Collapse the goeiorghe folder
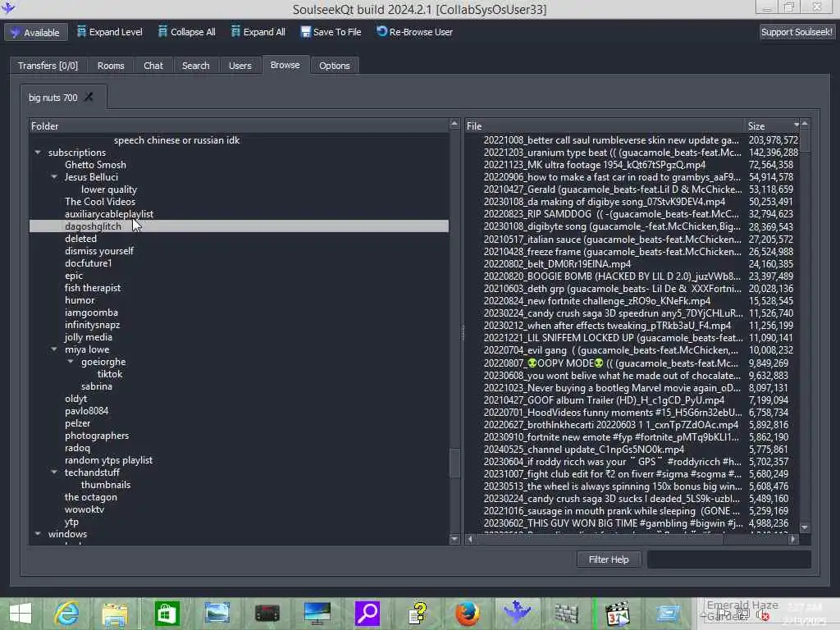Image resolution: width=840 pixels, height=630 pixels. [71, 362]
